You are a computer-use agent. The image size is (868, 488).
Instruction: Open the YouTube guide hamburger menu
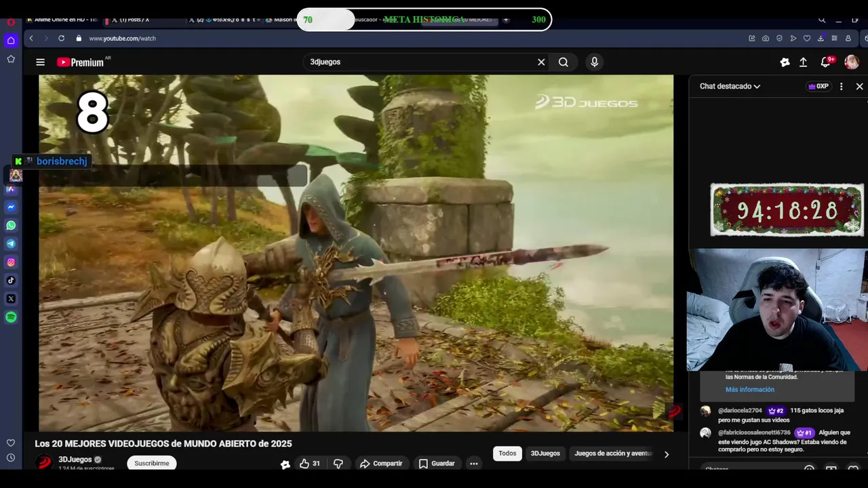40,62
